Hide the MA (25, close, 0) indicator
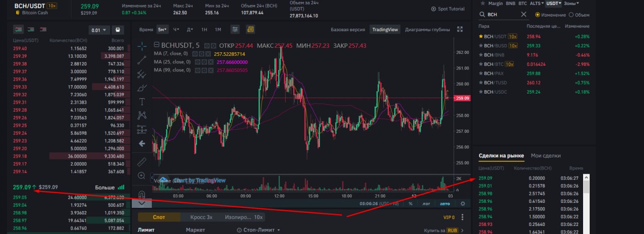644x234 pixels. tap(198, 62)
